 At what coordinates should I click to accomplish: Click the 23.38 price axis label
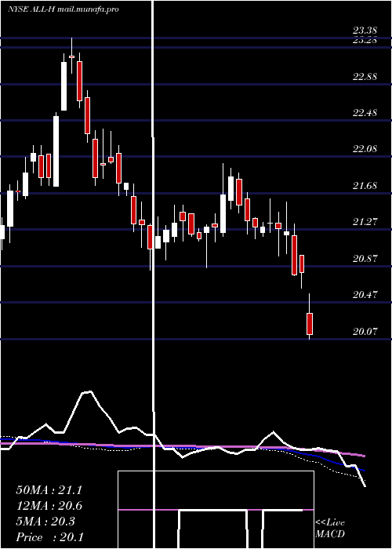pyautogui.click(x=365, y=31)
